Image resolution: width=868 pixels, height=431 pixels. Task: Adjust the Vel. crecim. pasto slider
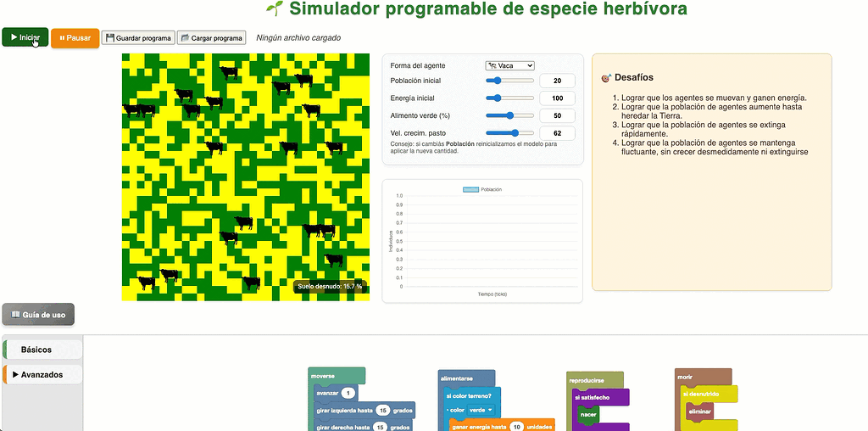point(509,133)
